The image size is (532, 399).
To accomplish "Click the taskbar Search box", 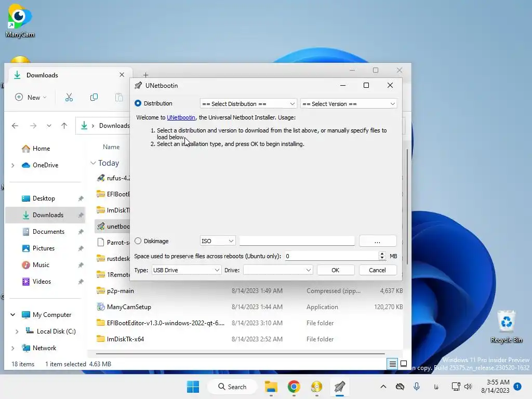I will pyautogui.click(x=232, y=387).
